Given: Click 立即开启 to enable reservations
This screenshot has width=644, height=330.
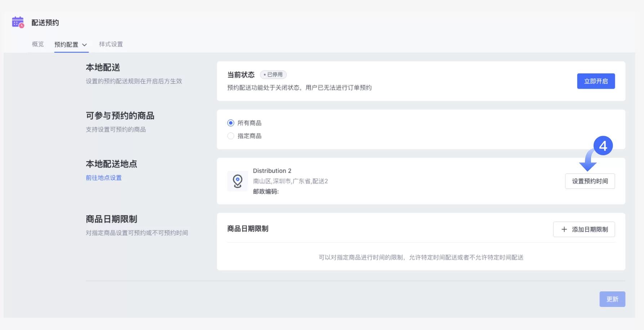Looking at the screenshot, I should (596, 81).
